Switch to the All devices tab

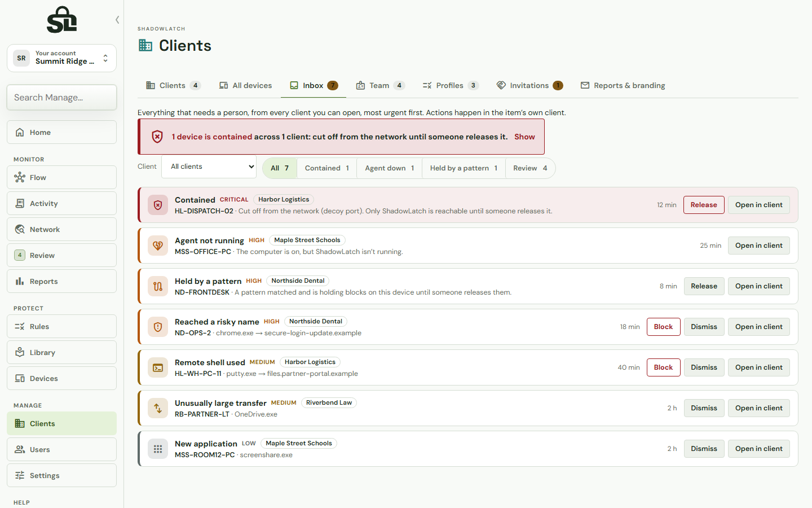[245, 85]
